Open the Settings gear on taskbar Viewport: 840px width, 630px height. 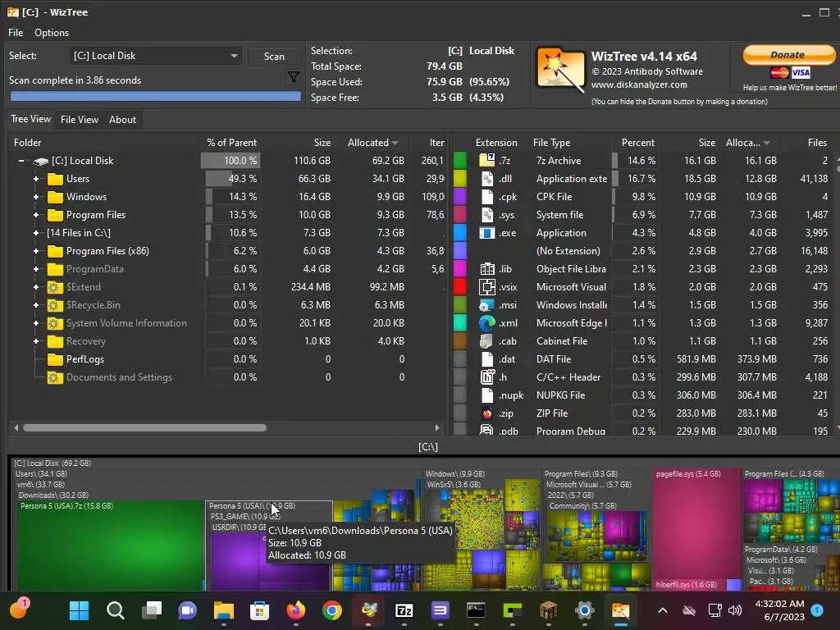[584, 609]
